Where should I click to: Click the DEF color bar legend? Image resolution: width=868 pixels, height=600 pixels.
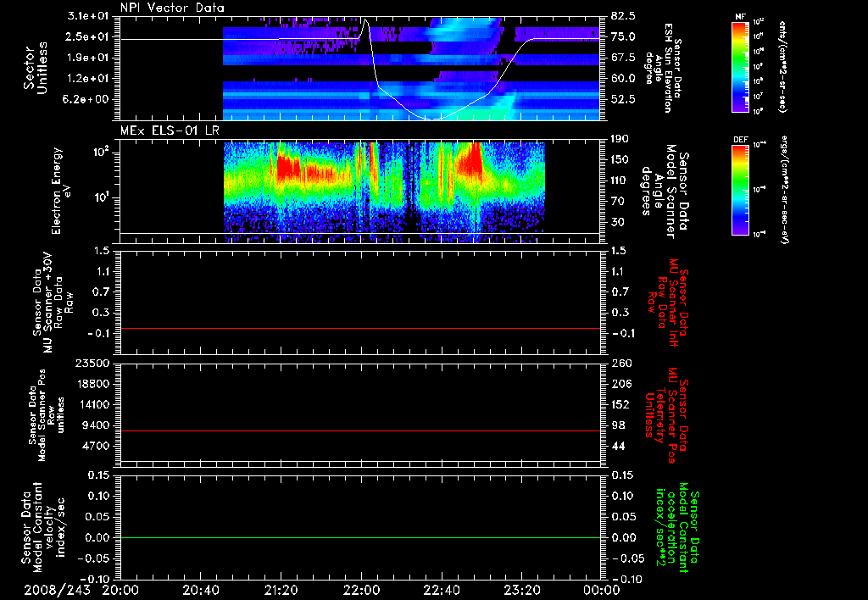[x=741, y=189]
